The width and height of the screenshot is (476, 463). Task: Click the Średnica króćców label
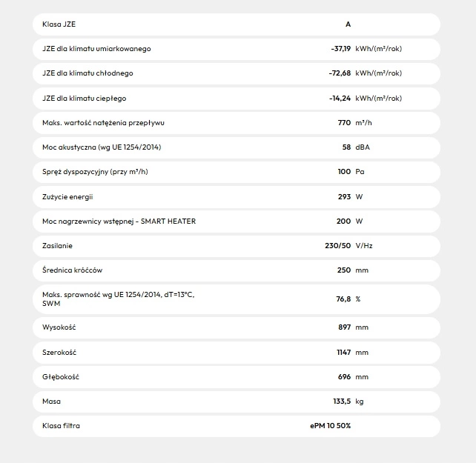(73, 270)
